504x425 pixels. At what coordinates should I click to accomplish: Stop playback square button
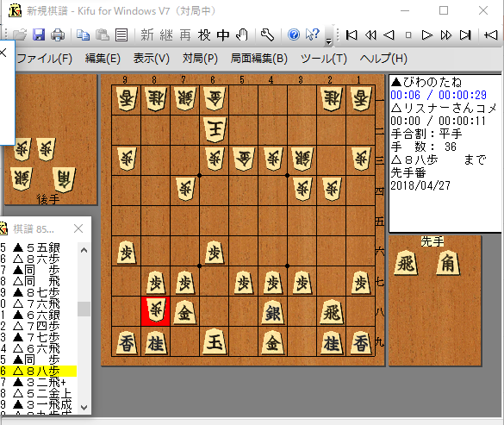(408, 35)
